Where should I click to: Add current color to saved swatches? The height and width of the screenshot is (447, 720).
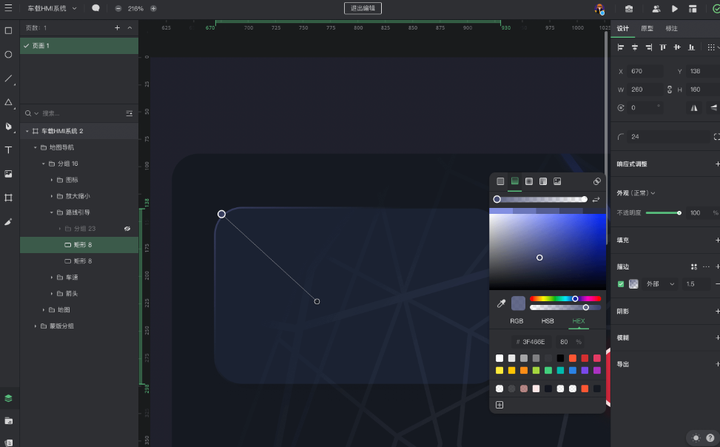(x=500, y=405)
